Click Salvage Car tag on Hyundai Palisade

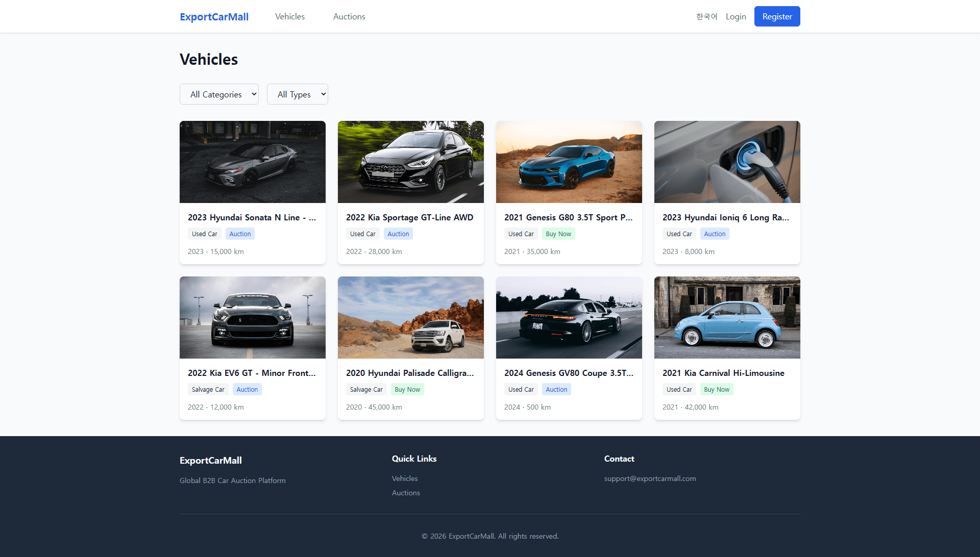point(366,390)
